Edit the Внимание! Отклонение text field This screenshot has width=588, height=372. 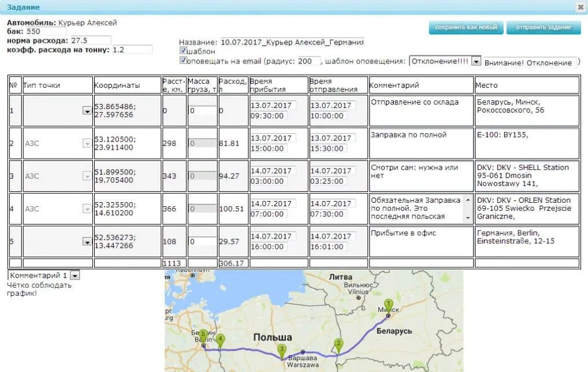click(x=530, y=62)
